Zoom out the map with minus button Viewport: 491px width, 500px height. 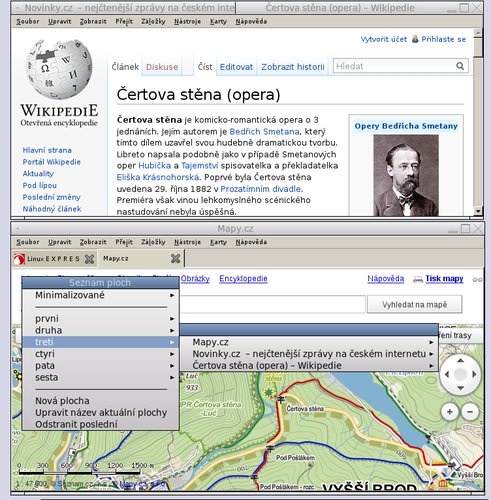click(470, 412)
